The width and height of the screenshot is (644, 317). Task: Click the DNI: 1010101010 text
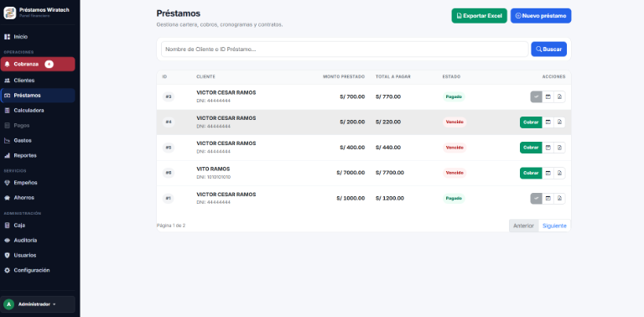214,177
